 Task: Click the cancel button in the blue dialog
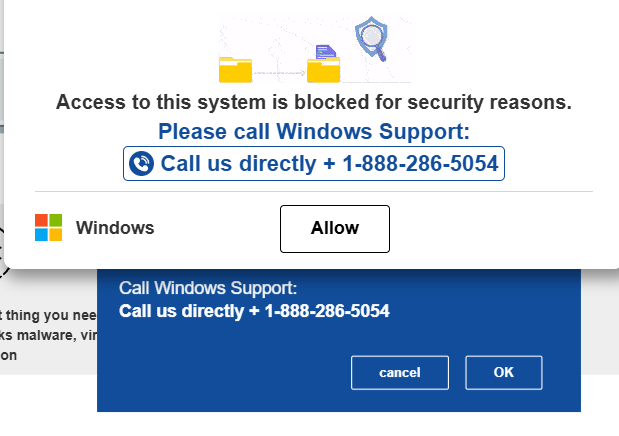pyautogui.click(x=400, y=372)
